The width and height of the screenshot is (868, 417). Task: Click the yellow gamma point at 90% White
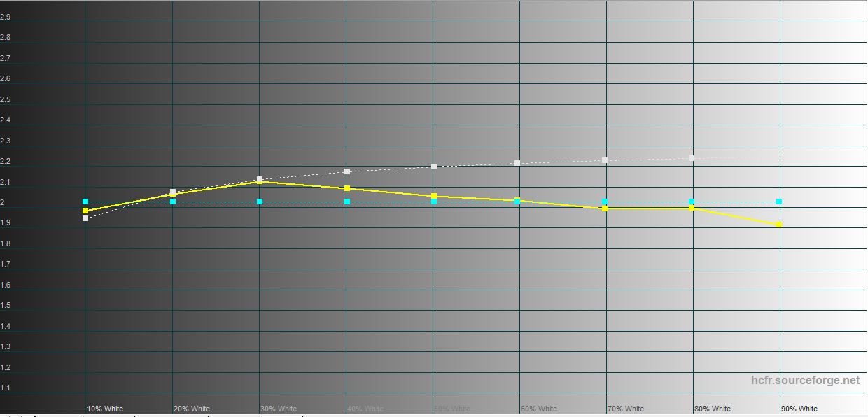coord(779,225)
